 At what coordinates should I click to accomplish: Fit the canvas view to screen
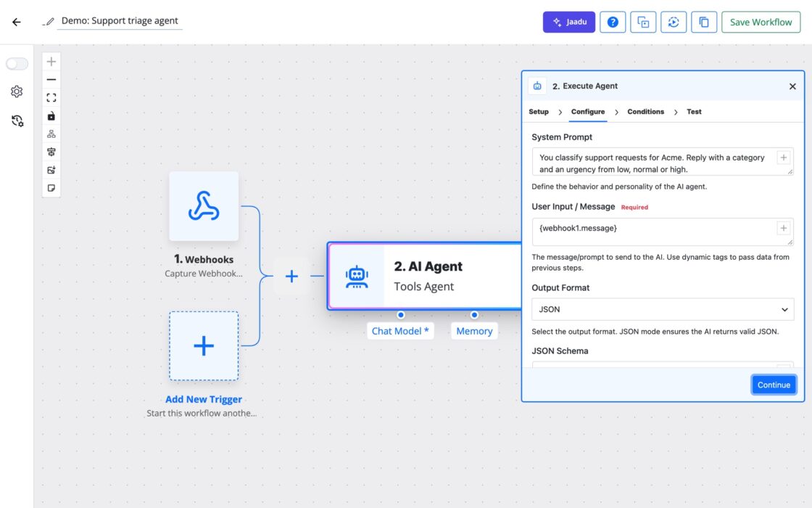click(51, 98)
